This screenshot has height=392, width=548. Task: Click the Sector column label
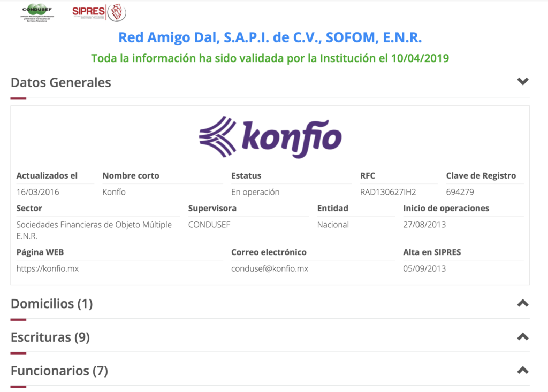pyautogui.click(x=29, y=208)
